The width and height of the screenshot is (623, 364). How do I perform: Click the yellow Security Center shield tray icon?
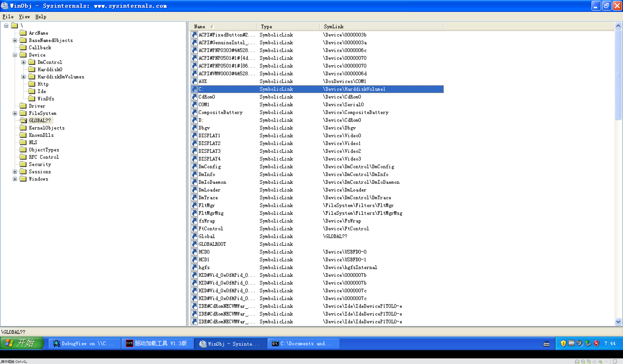tap(563, 343)
